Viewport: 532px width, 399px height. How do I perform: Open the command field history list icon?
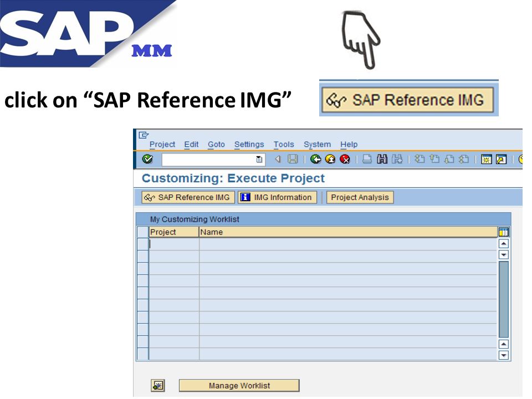tap(259, 159)
